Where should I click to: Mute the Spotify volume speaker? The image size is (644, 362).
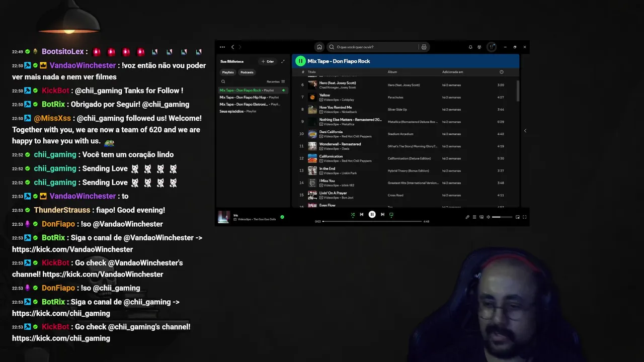point(488,217)
